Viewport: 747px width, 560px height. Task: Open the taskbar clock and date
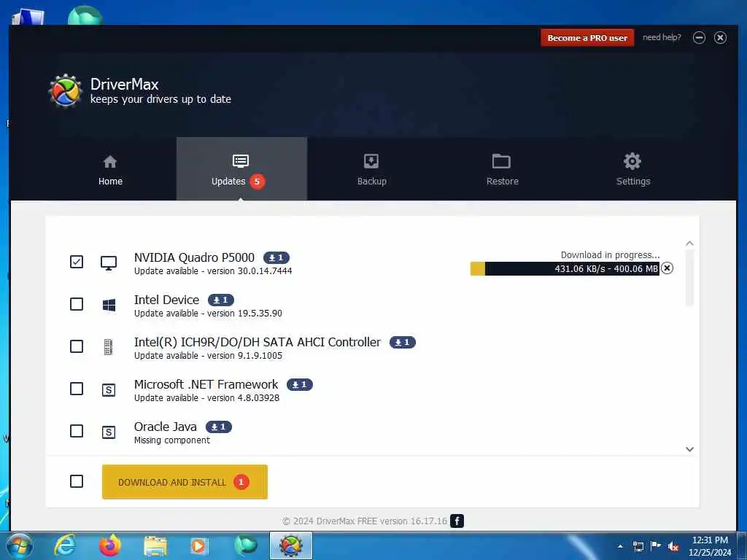coord(710,546)
